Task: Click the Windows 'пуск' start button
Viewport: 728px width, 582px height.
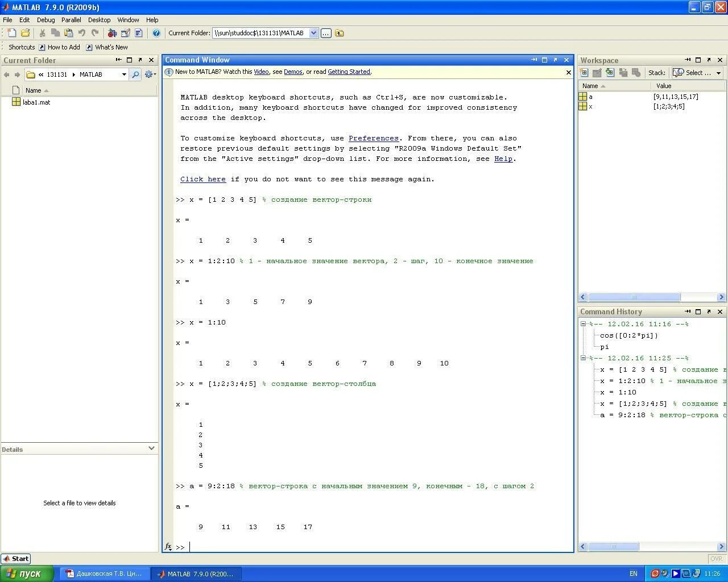Action: tap(27, 573)
